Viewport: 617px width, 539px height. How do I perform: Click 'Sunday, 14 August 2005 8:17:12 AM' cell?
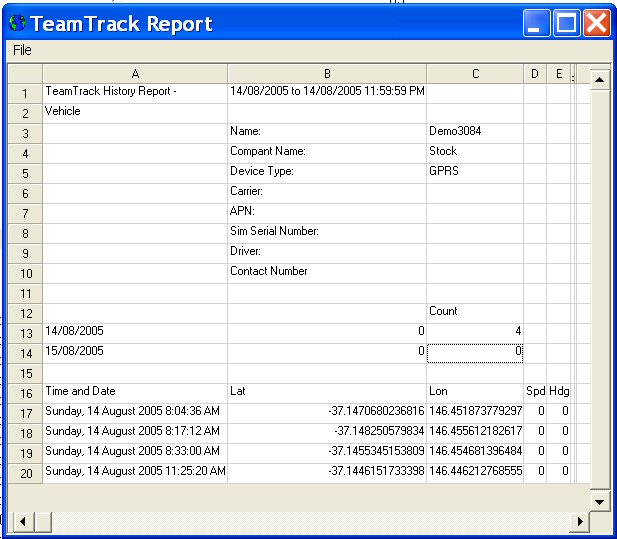[135, 434]
